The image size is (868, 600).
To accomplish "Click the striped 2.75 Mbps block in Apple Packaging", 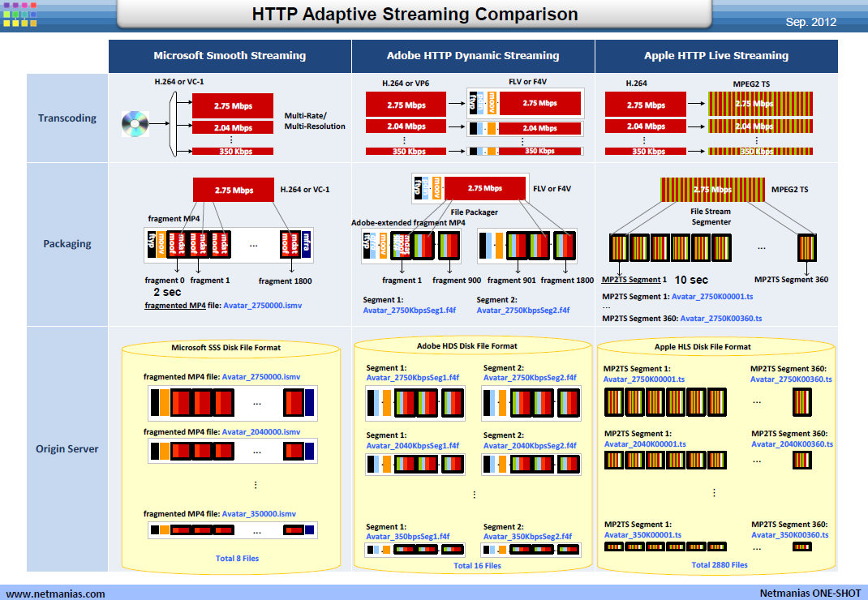I will pos(712,189).
